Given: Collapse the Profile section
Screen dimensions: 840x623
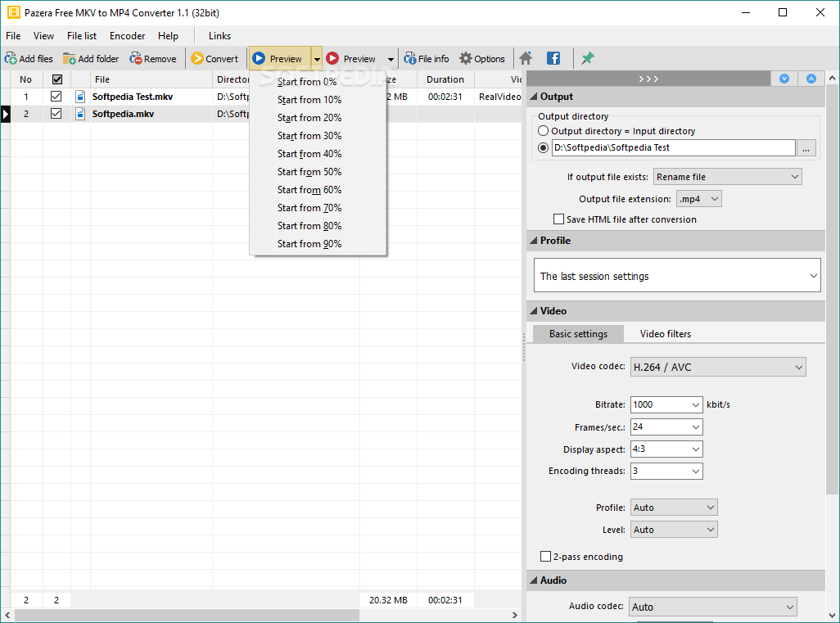Looking at the screenshot, I should (x=534, y=241).
